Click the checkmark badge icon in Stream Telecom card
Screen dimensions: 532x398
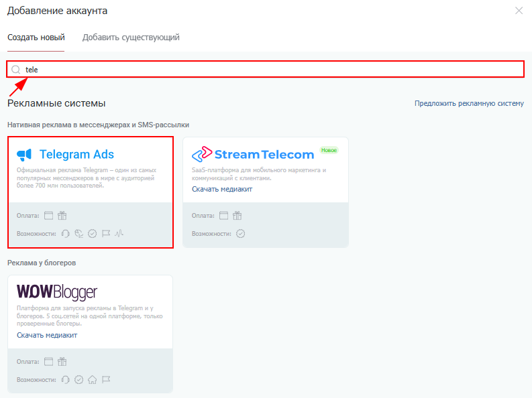pos(241,234)
